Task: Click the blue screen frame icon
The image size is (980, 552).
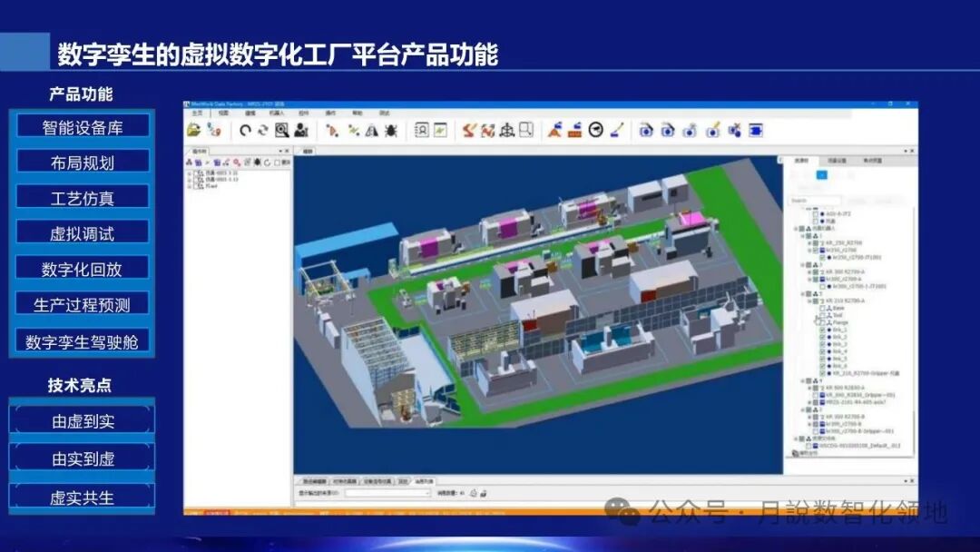Action: pos(756,130)
